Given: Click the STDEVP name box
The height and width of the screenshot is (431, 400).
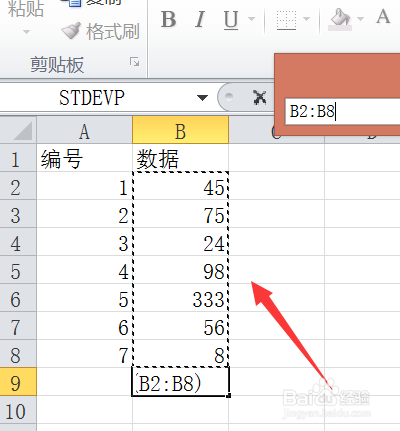Looking at the screenshot, I should click(x=92, y=98).
